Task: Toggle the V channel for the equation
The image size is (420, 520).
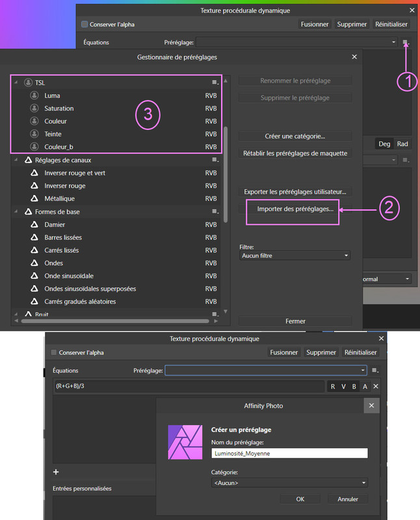Action: [x=344, y=386]
